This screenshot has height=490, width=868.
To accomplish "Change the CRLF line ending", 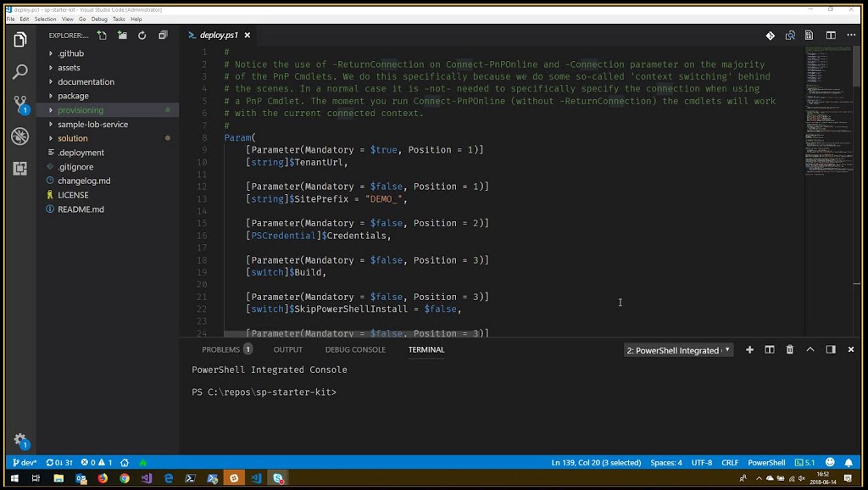I will [x=730, y=463].
